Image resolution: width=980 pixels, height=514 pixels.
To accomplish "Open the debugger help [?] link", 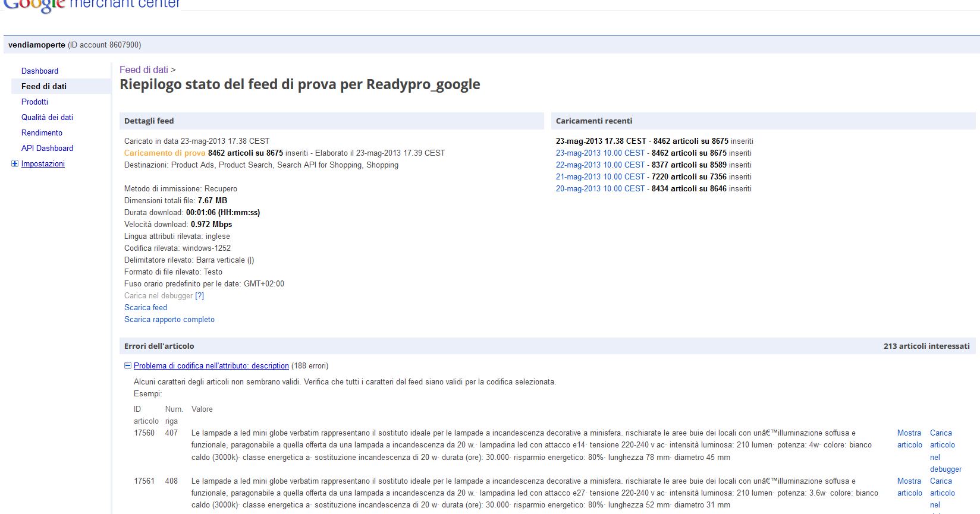I will click(x=199, y=295).
